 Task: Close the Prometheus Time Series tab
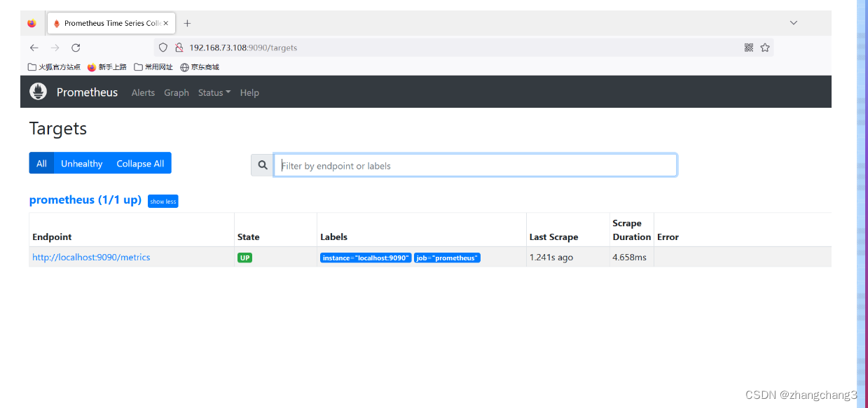click(x=165, y=23)
